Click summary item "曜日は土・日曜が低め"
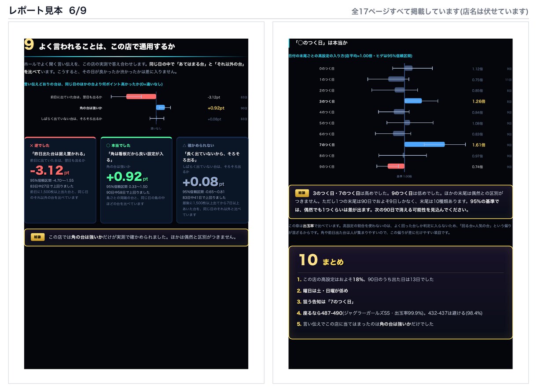This screenshot has height=392, width=537. 323,291
